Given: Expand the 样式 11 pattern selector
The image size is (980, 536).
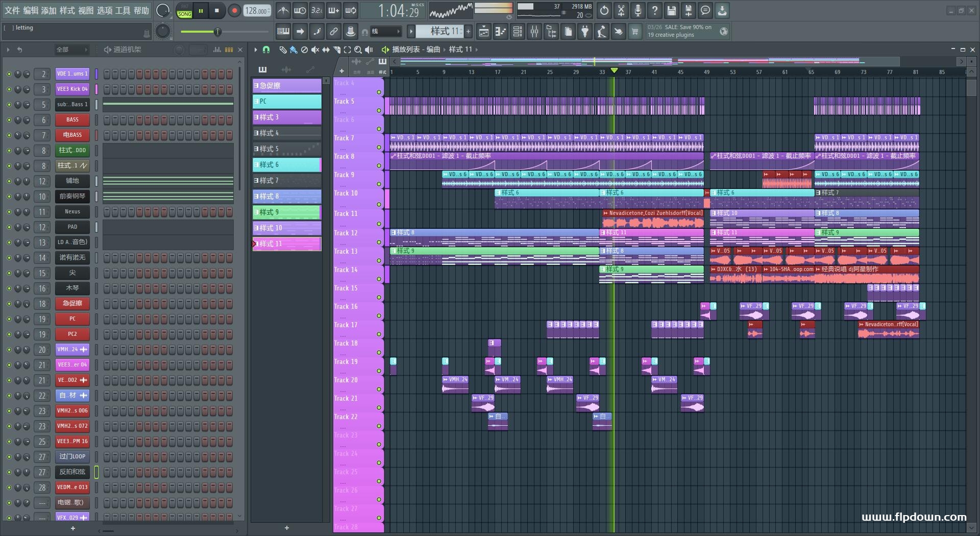Looking at the screenshot, I should pos(411,32).
